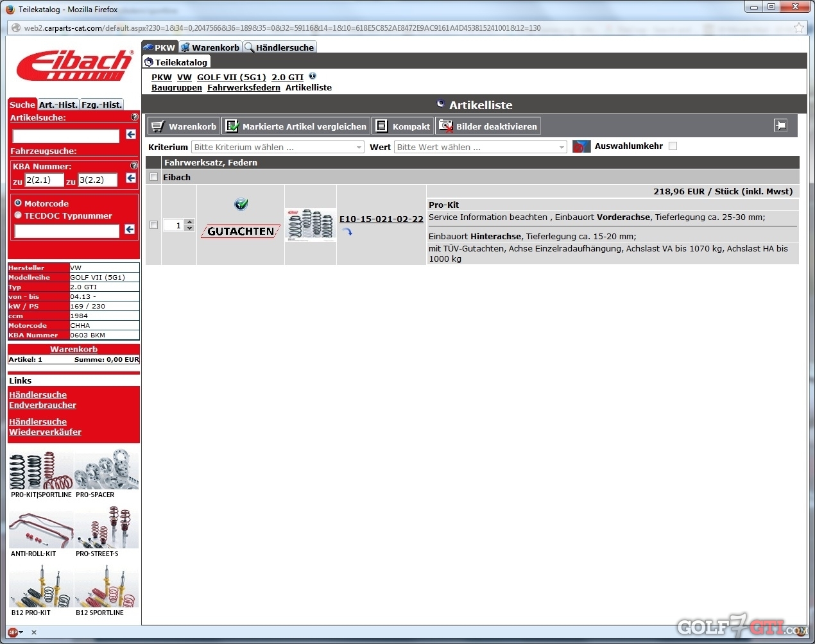Open the top Warenkorb tab
This screenshot has height=644, width=815.
pos(210,47)
